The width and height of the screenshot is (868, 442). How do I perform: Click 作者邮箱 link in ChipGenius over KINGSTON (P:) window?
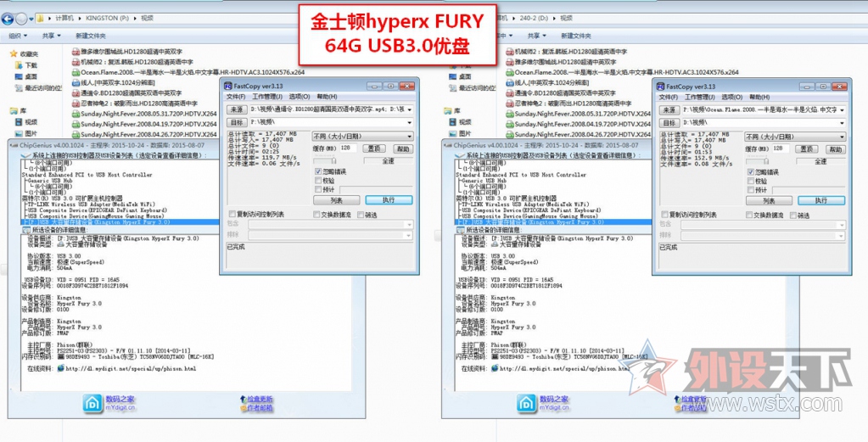pyautogui.click(x=260, y=408)
